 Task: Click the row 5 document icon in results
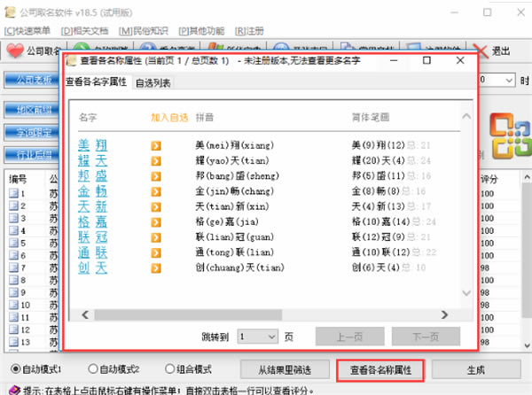pyautogui.click(x=14, y=243)
